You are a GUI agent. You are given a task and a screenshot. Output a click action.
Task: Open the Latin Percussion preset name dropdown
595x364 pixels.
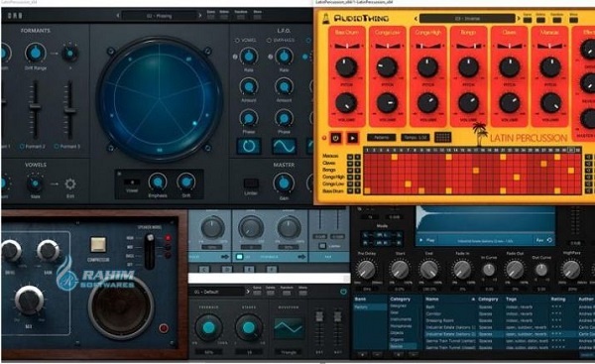pos(467,18)
